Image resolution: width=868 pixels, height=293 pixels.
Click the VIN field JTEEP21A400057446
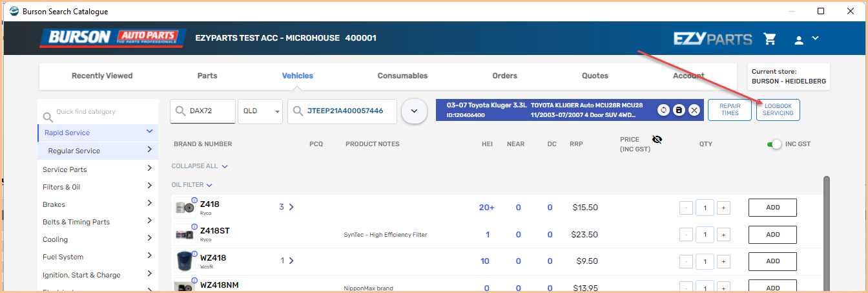click(342, 111)
